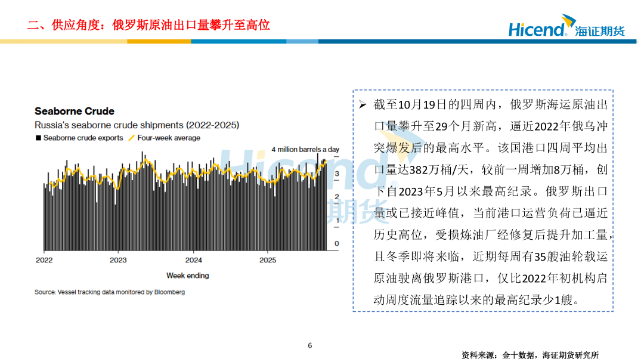Image resolution: width=644 pixels, height=362 pixels.
Task: Click the 2022 x-axis year label
Action: click(x=44, y=260)
